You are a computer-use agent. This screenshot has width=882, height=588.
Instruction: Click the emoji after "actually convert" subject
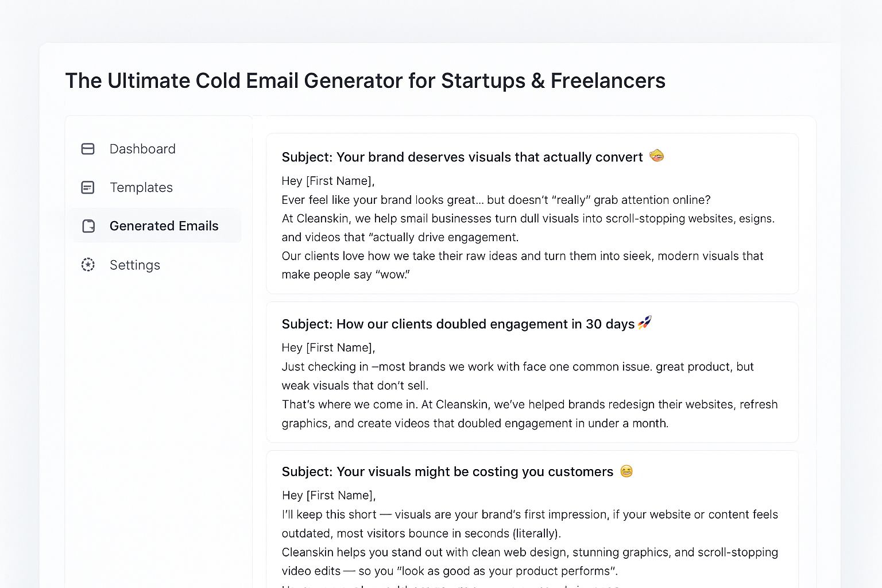[x=656, y=156]
